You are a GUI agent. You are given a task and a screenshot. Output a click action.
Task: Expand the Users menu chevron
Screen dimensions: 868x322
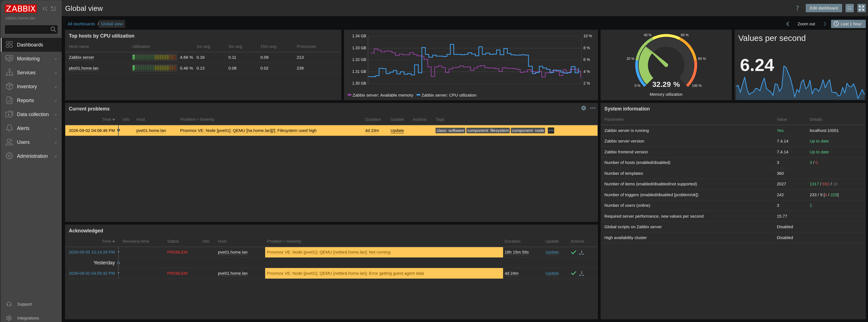point(56,142)
